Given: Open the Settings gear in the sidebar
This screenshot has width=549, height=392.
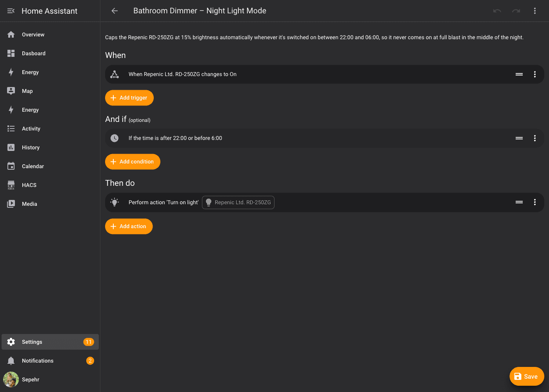Looking at the screenshot, I should 11,342.
